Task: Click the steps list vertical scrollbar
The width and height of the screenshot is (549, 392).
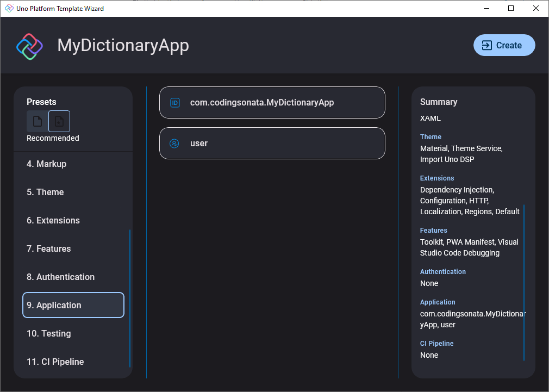Action: click(130, 298)
